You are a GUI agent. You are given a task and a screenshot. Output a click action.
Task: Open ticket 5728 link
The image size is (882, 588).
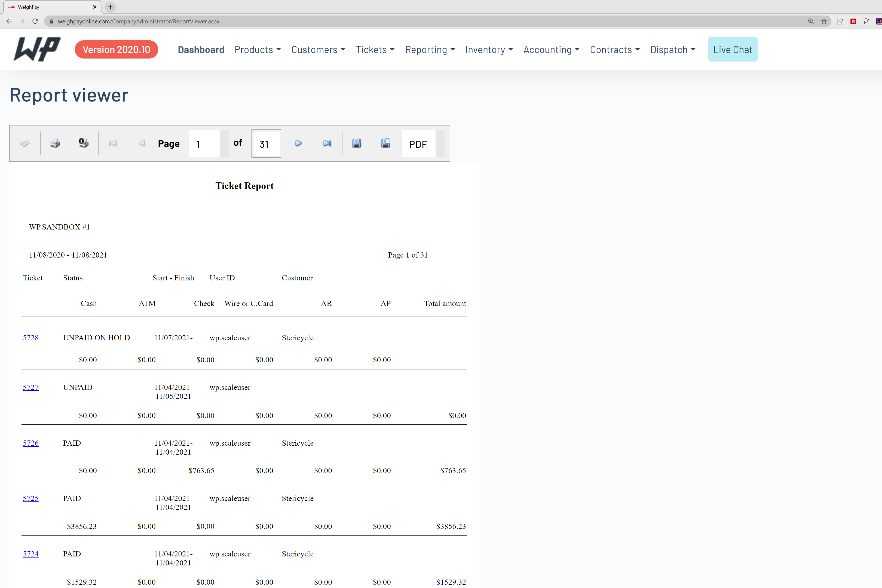(30, 338)
